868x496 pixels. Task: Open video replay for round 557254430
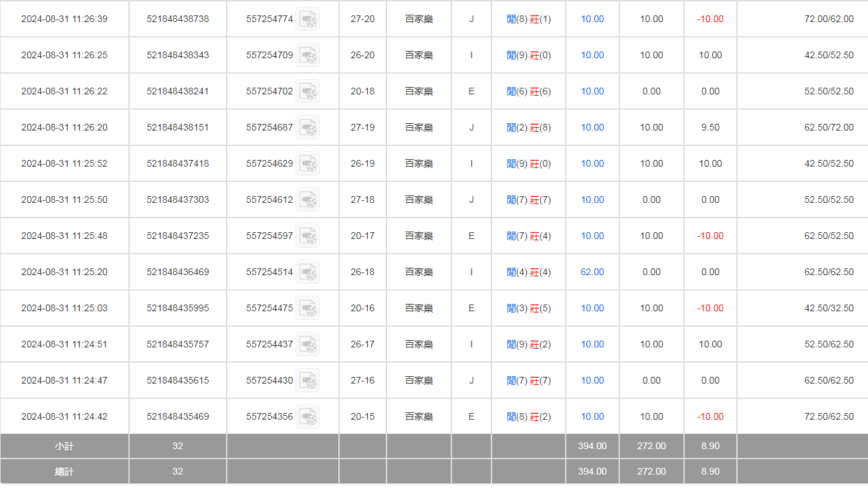pos(308,381)
